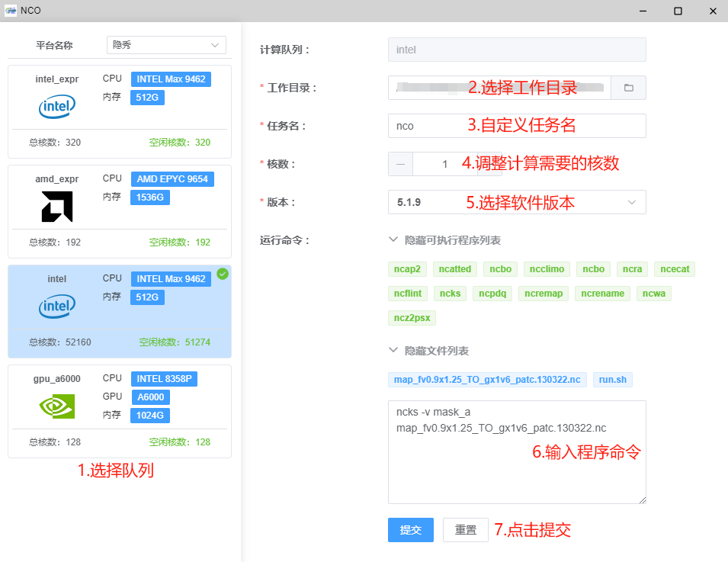Insert the ncpdq program tag
This screenshot has height=562, width=728.
(x=492, y=294)
